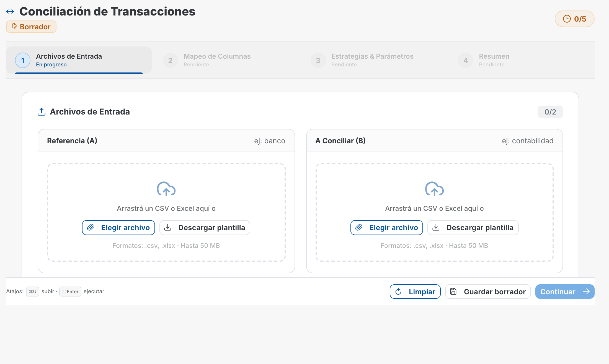Click the 0/2 file counter badge
609x364 pixels.
(550, 112)
